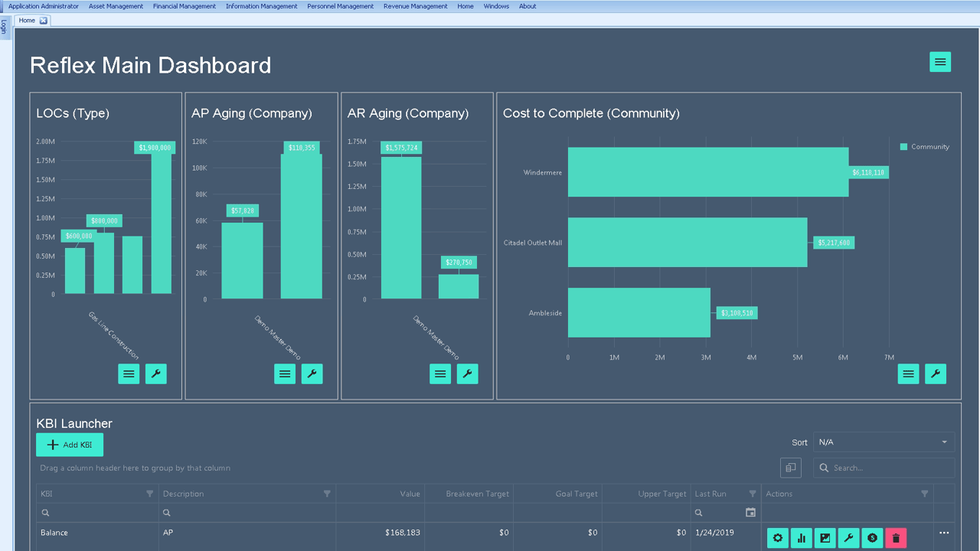This screenshot has height=551, width=980.
Task: Click the wrench icon in Balance row Actions
Action: pos(848,538)
